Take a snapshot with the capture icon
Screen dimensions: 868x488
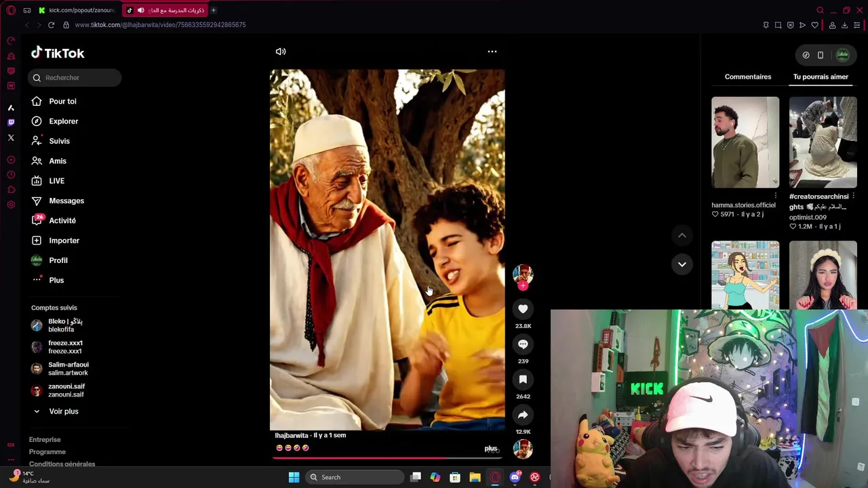pos(778,25)
